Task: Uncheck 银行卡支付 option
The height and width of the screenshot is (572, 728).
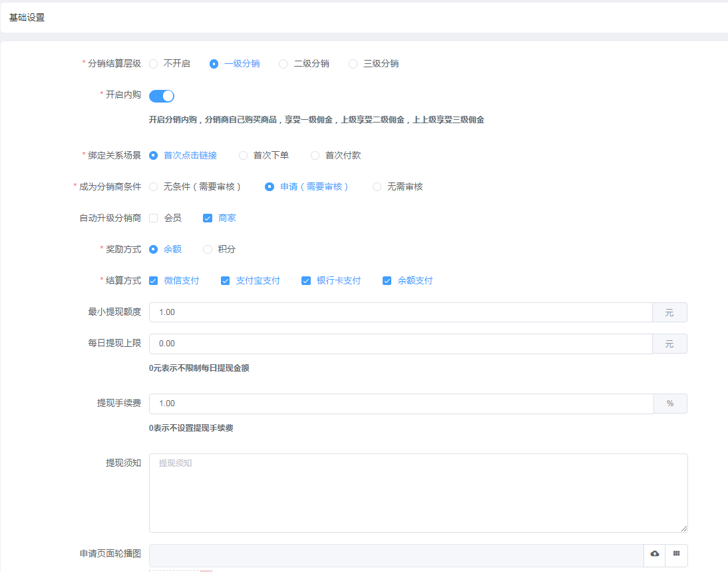Action: [x=306, y=281]
